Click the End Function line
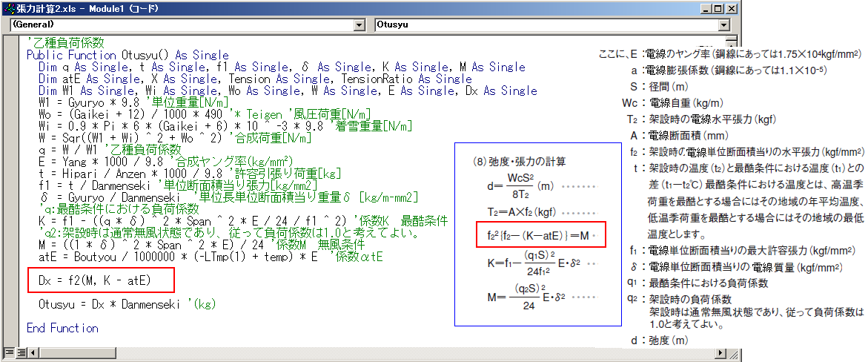 coord(62,328)
